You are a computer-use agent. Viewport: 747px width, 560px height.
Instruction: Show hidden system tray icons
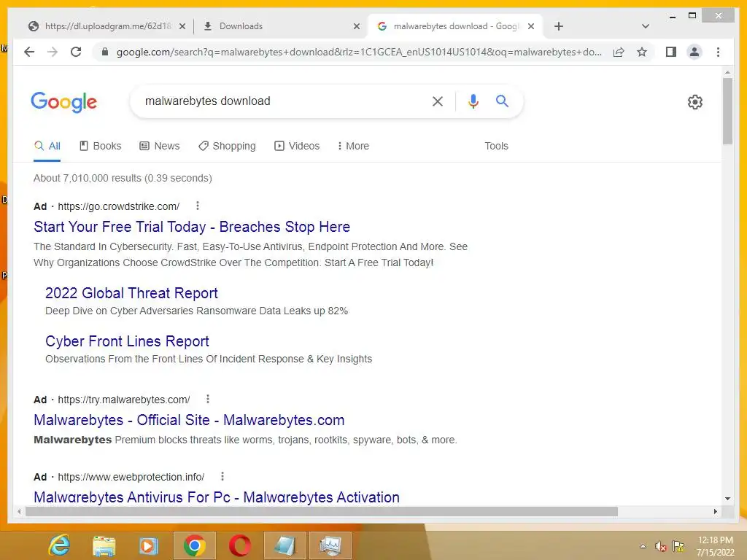coord(643,546)
